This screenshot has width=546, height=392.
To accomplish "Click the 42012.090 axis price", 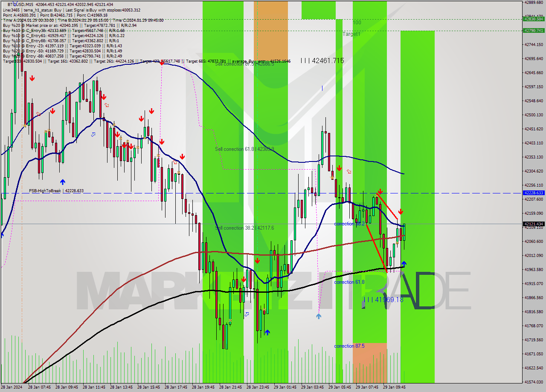I will click(x=534, y=255).
